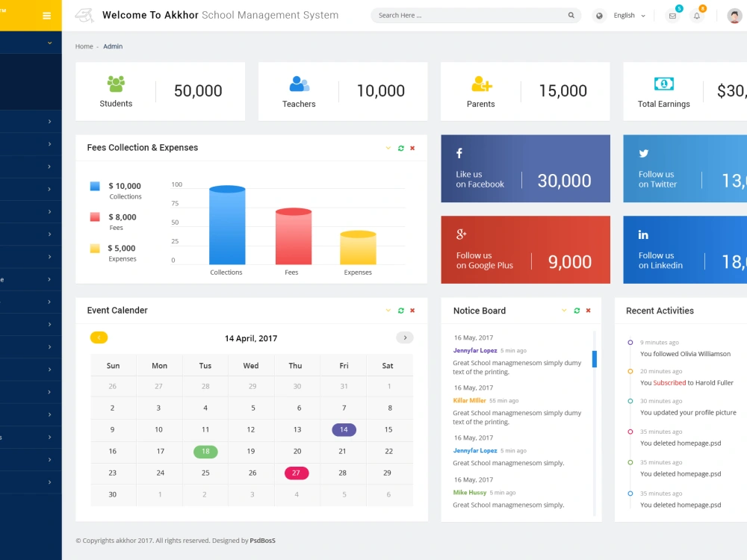Click the search magnifier icon
Screen dimensions: 747x560
point(571,15)
